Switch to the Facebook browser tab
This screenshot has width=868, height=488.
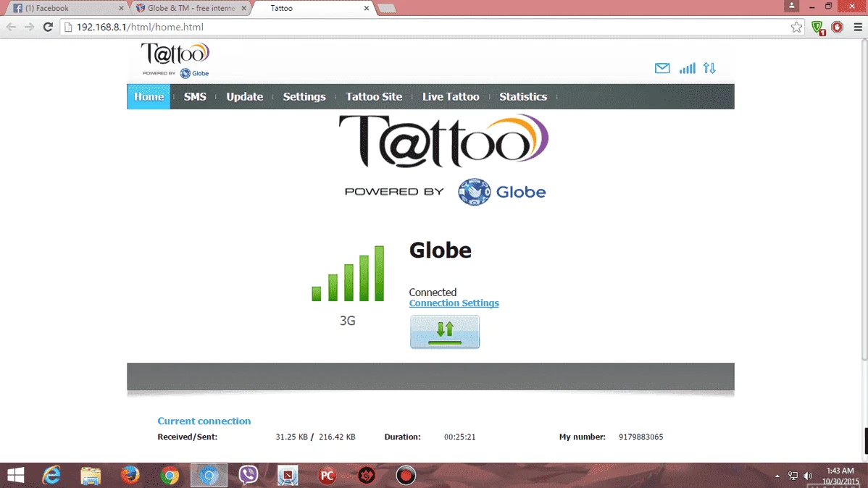tap(67, 8)
